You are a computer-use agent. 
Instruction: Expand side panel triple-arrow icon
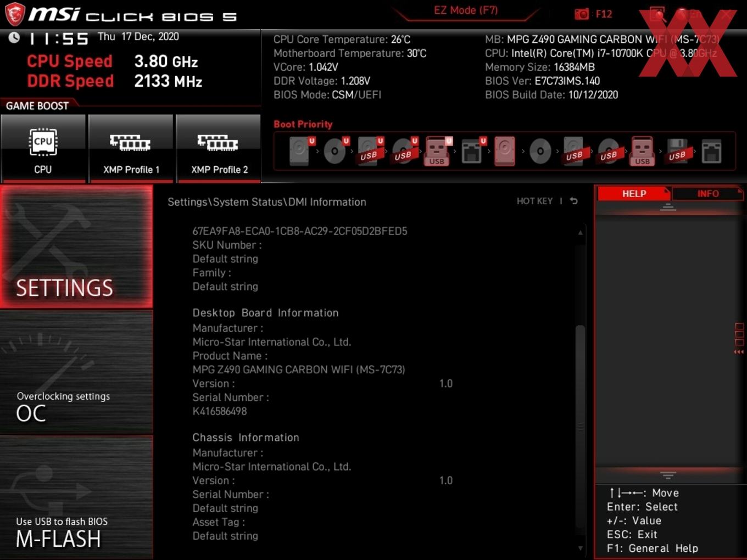coord(739,352)
